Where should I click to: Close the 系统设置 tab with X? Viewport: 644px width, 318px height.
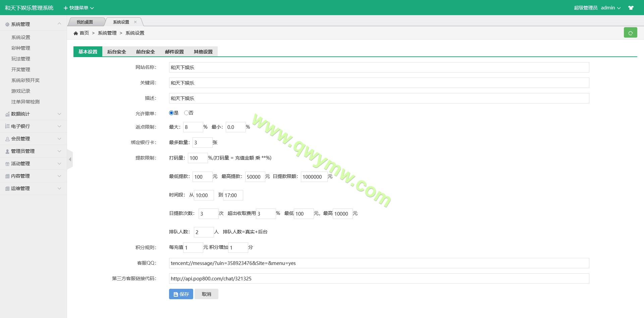tap(136, 22)
